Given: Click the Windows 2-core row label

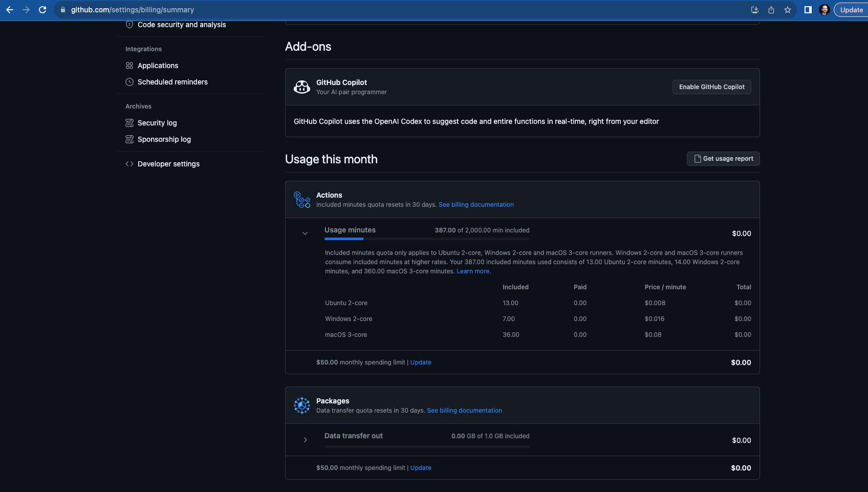Looking at the screenshot, I should 349,319.
